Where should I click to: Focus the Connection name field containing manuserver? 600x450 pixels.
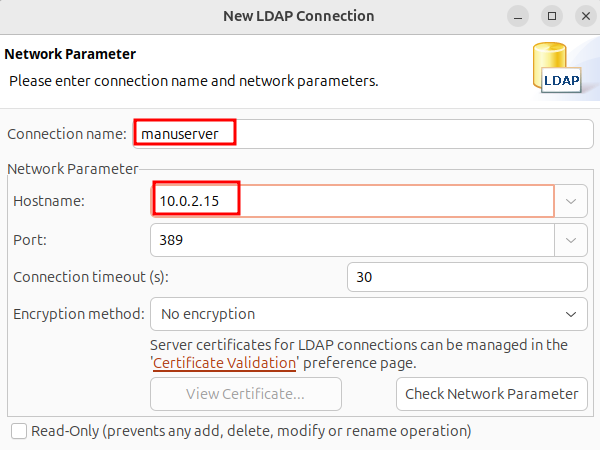click(185, 133)
